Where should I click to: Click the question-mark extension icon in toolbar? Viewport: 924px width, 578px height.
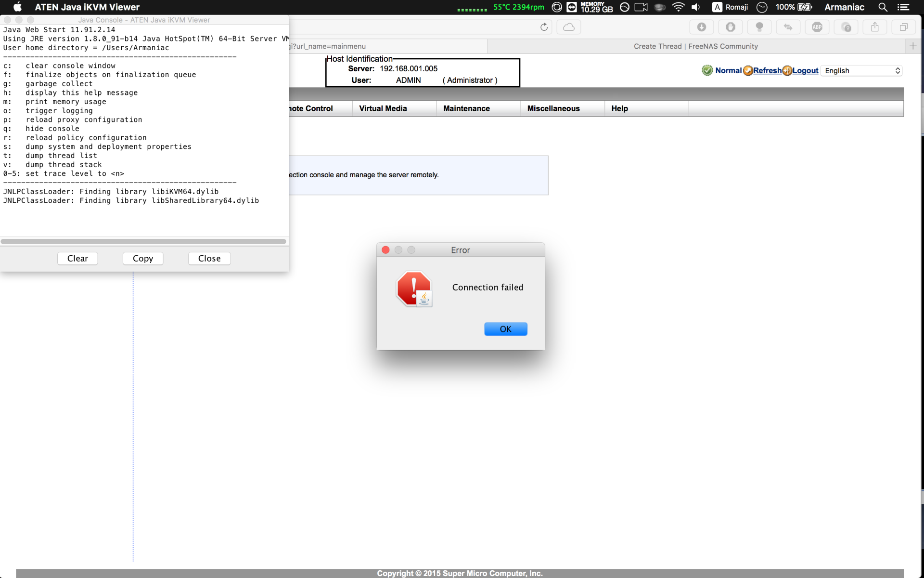click(x=846, y=27)
